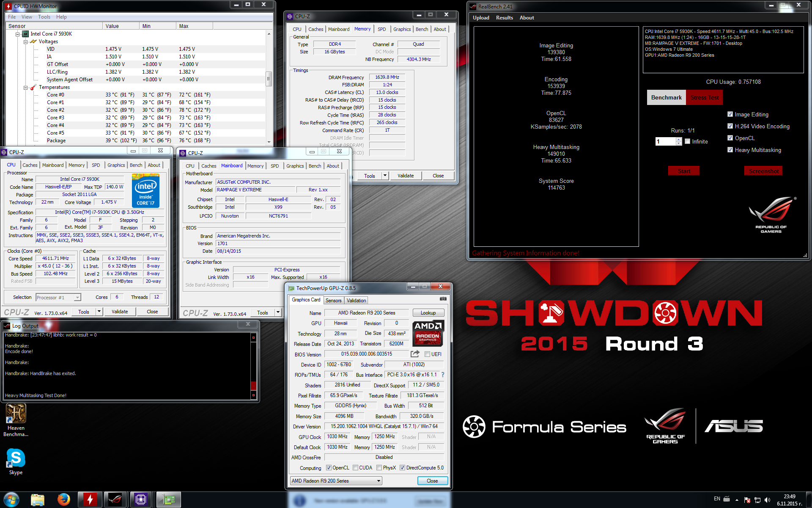Click the BIOS export share icon in GPU-Z

415,354
